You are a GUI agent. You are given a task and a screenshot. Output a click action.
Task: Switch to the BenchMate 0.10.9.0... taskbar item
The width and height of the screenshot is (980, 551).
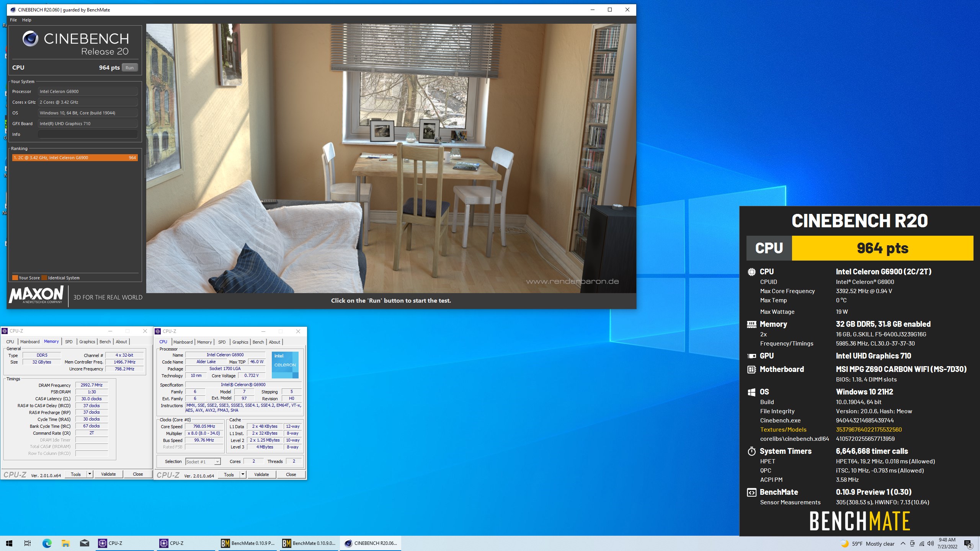[x=309, y=543]
